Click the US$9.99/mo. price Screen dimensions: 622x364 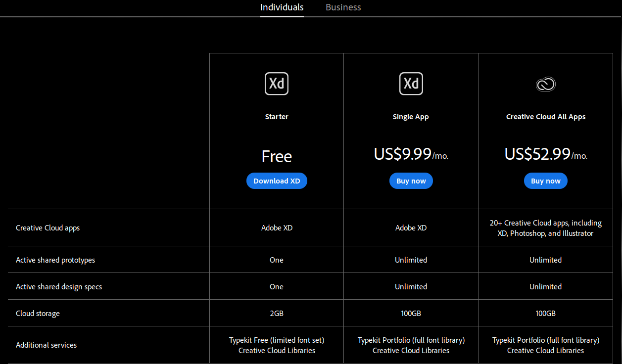[x=411, y=154]
